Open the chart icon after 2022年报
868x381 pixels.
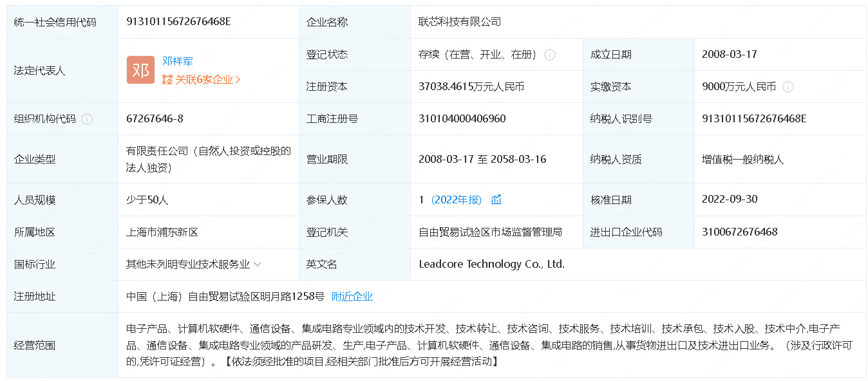pos(496,200)
